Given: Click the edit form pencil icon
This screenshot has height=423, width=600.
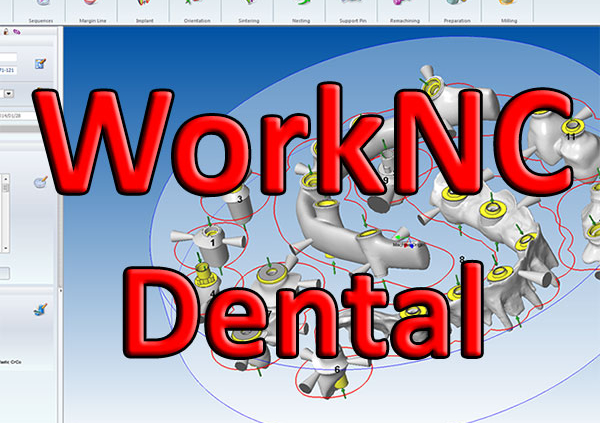Looking at the screenshot, I should 40,64.
